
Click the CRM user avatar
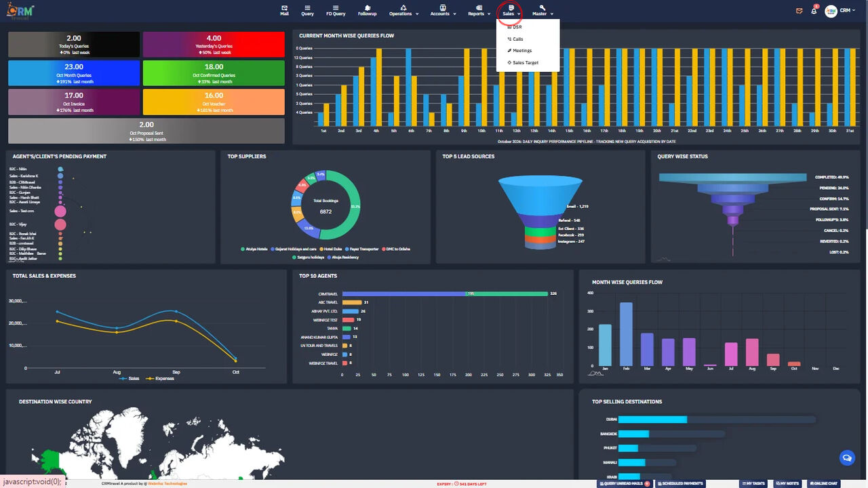click(x=831, y=11)
